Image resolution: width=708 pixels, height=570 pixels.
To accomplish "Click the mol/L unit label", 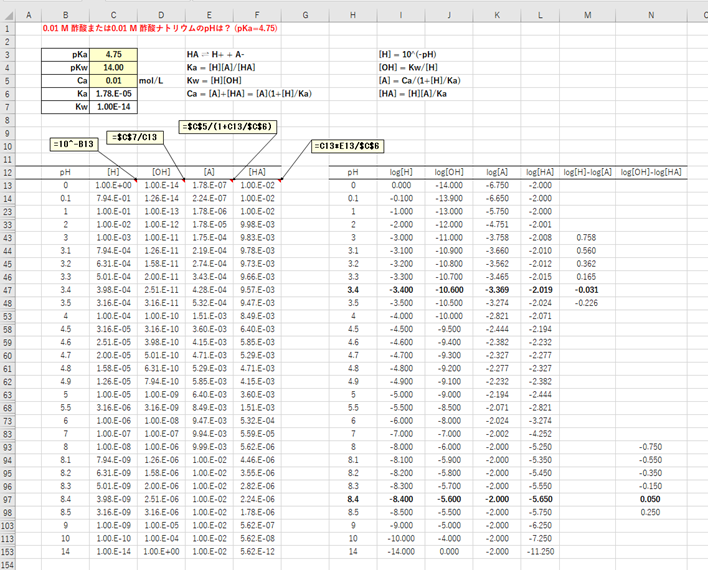I will (151, 81).
